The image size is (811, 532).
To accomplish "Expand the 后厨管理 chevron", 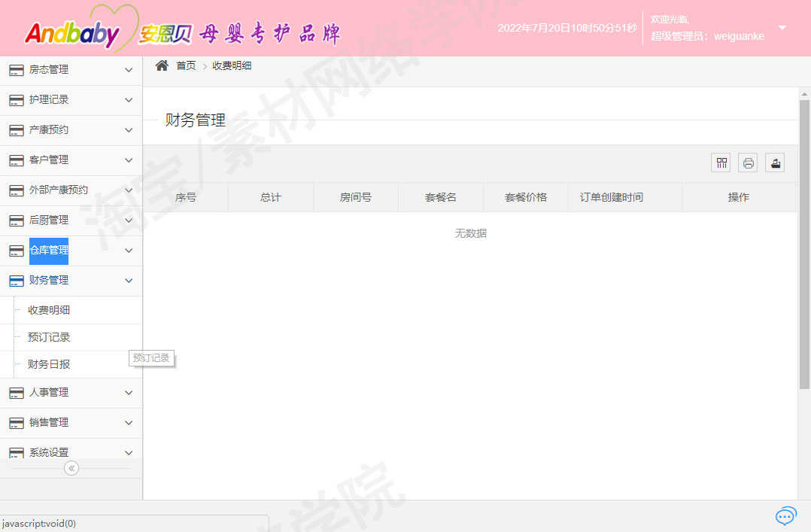I will coord(129,220).
